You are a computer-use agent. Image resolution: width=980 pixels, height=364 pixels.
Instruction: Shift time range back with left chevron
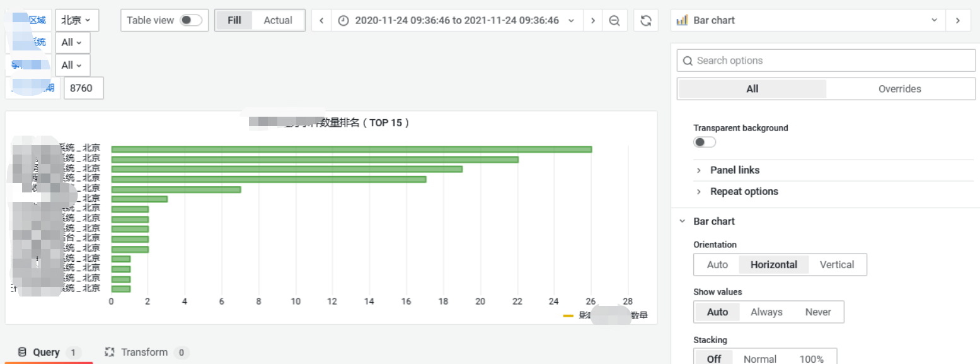[x=321, y=20]
